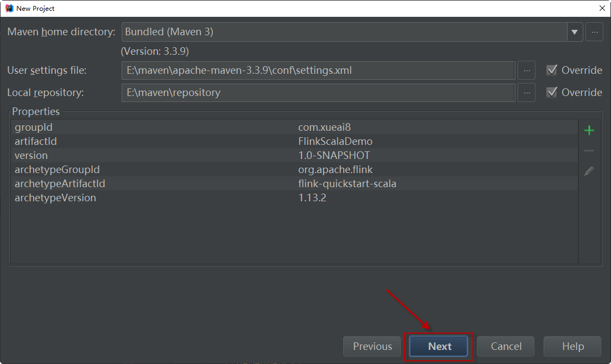This screenshot has width=611, height=364.
Task: Click the New Project icon in title bar
Action: (9, 8)
